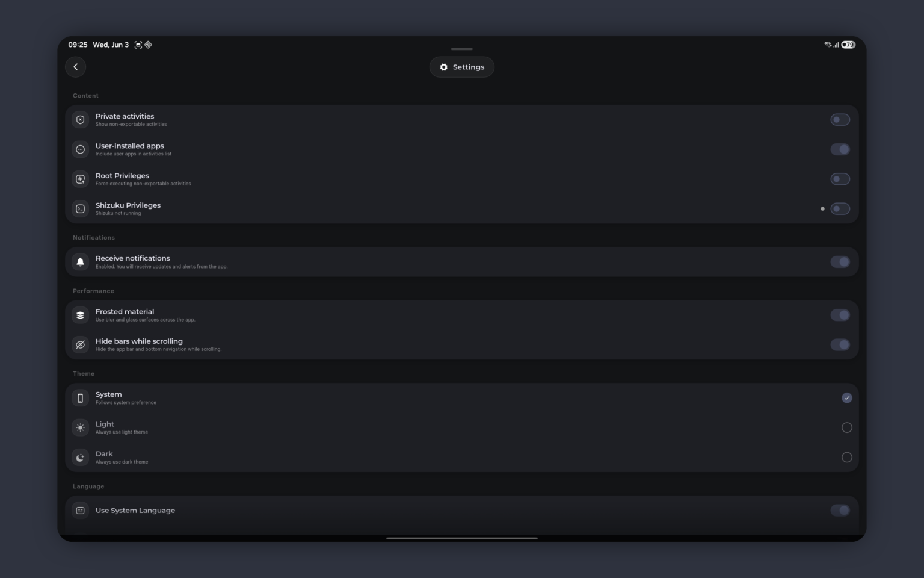
Task: Choose the Dark theme radio option
Action: 846,458
